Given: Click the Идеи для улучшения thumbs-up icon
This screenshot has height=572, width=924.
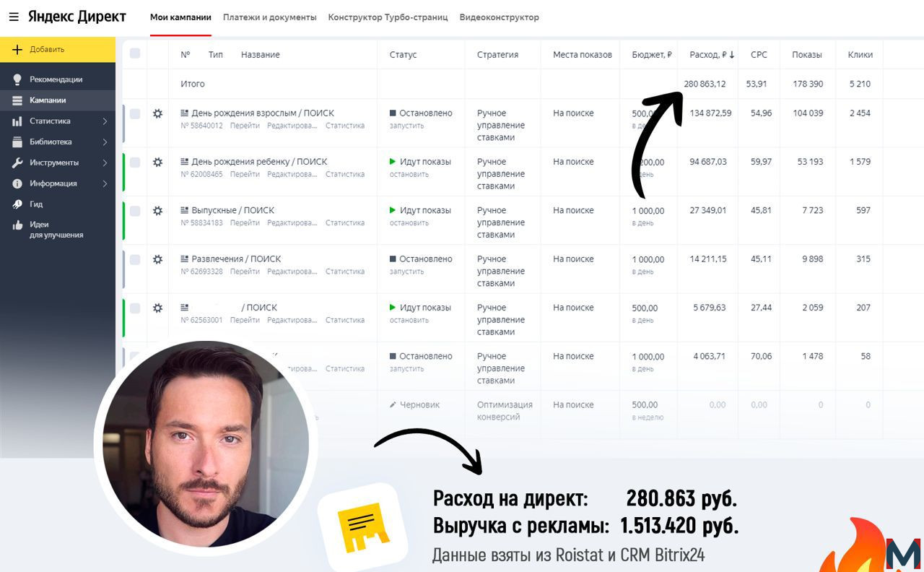Looking at the screenshot, I should 17,225.
